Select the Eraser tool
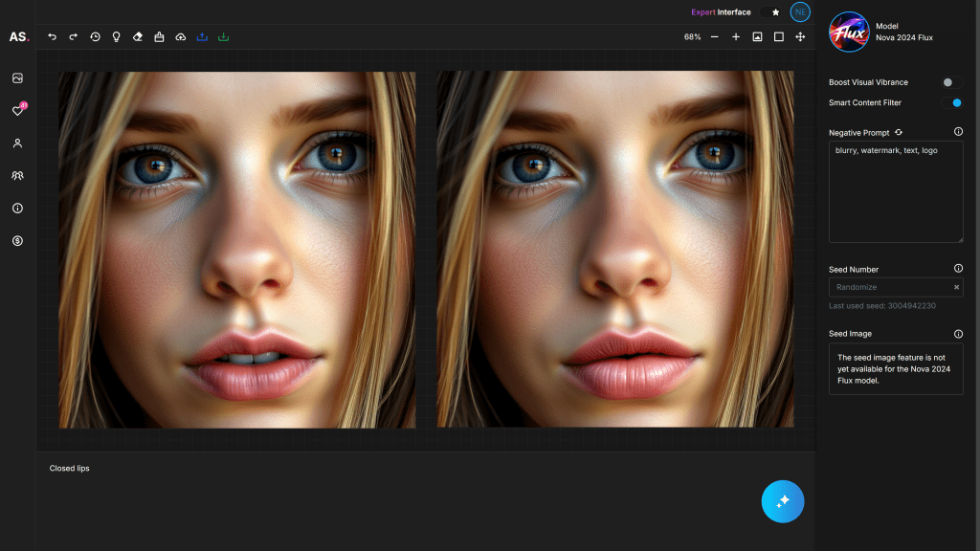 click(x=138, y=37)
